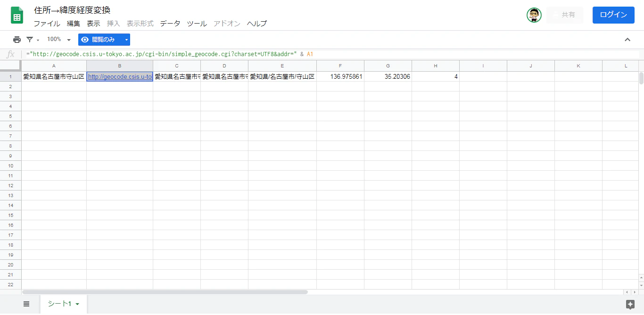The width and height of the screenshot is (644, 315).
Task: Click the Explore icon at bottom right
Action: pos(630,304)
